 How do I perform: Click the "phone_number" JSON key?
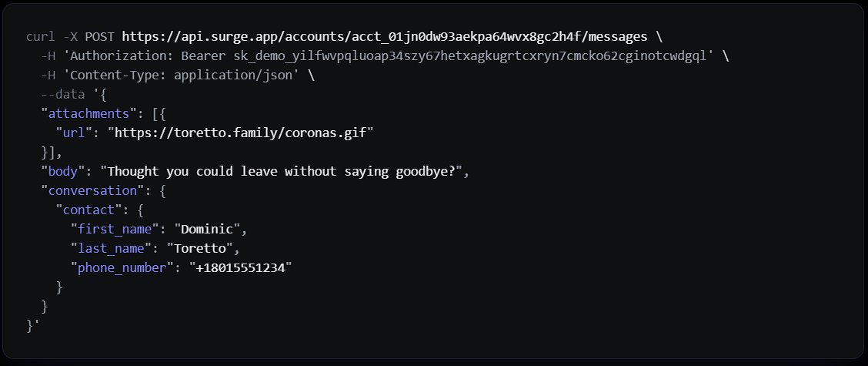(x=122, y=268)
